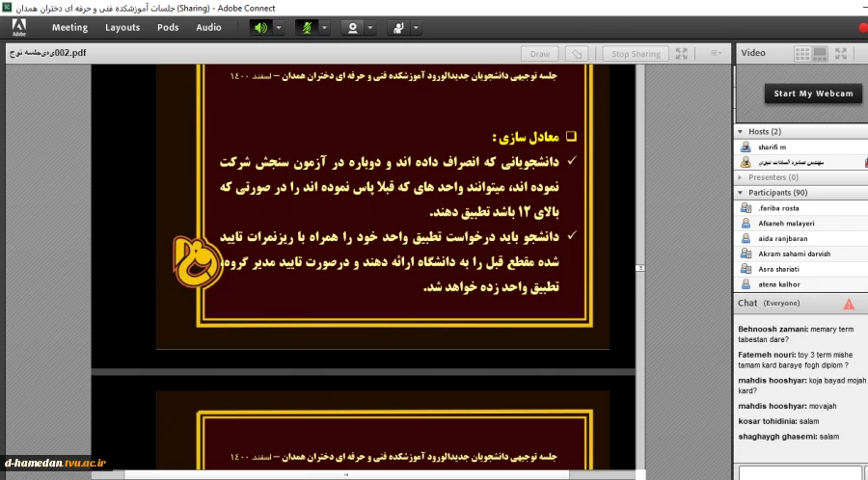Screen dimensions: 868x480
Task: Click Fatemeh nouri's chat message
Action: (796, 360)
